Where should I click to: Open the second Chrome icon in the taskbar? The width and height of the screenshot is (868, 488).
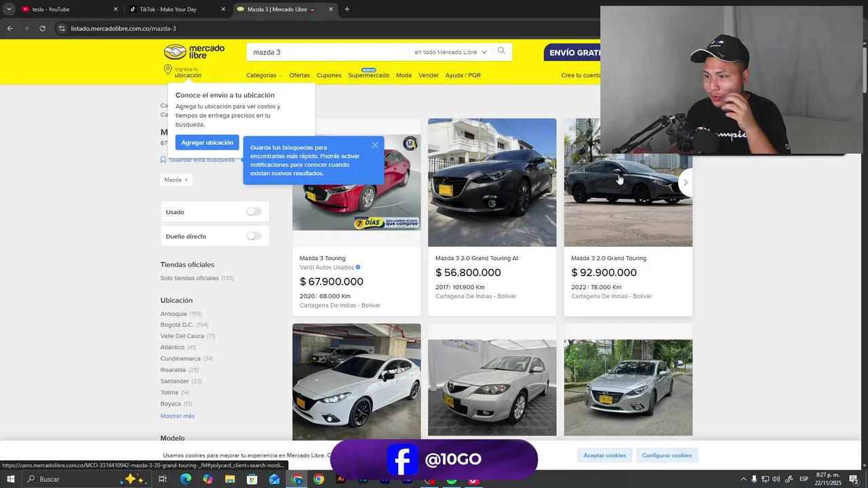(319, 479)
